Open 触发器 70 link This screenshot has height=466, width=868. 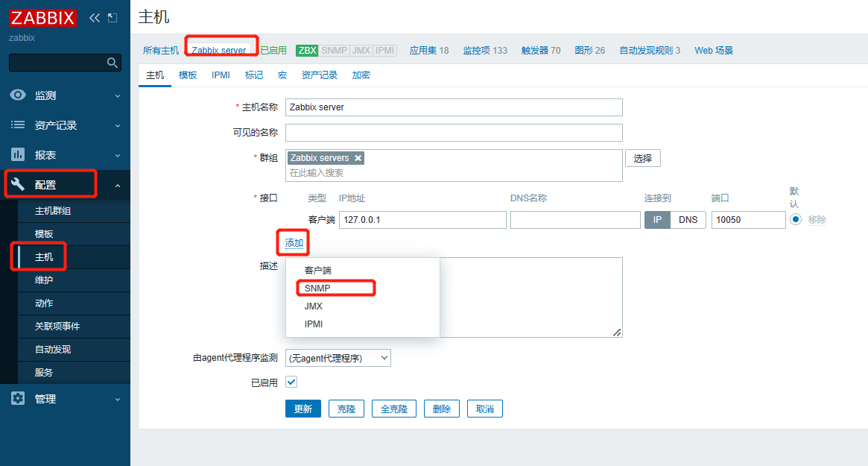click(x=541, y=51)
